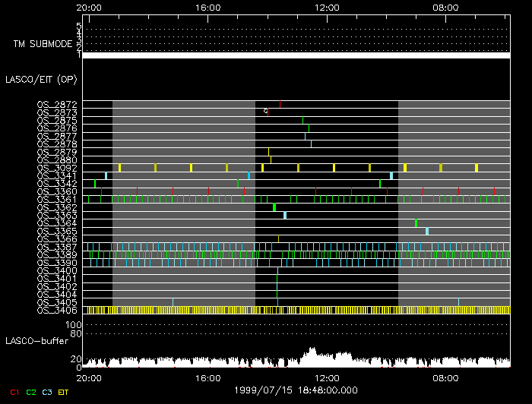Select the LASCO-buffer graph label
Image resolution: width=532 pixels, height=404 pixels.
click(x=36, y=340)
